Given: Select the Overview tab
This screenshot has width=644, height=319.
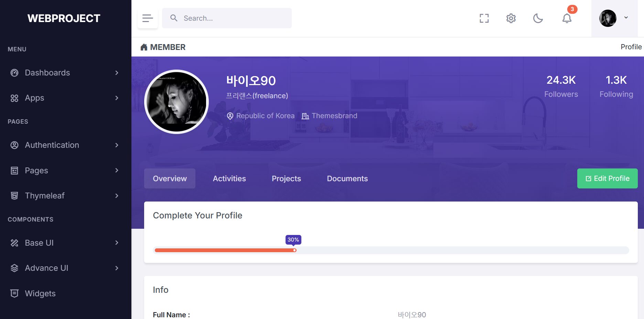Looking at the screenshot, I should point(170,178).
